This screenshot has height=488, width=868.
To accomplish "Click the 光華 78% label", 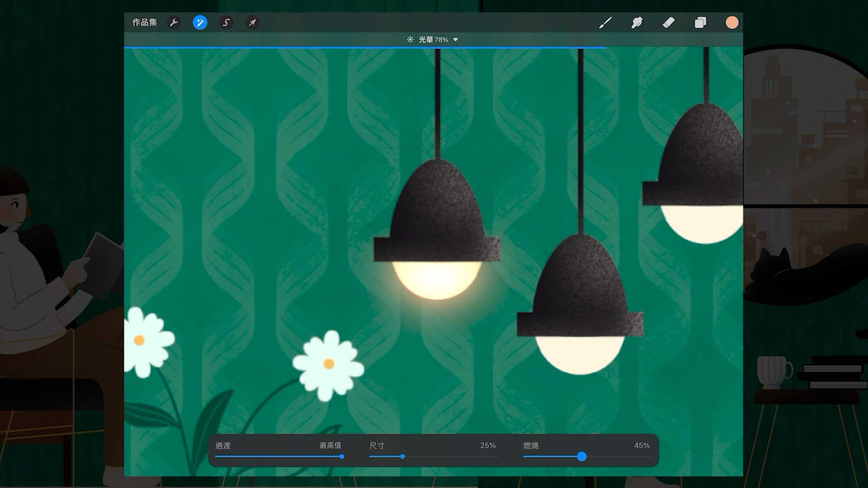I will 433,40.
